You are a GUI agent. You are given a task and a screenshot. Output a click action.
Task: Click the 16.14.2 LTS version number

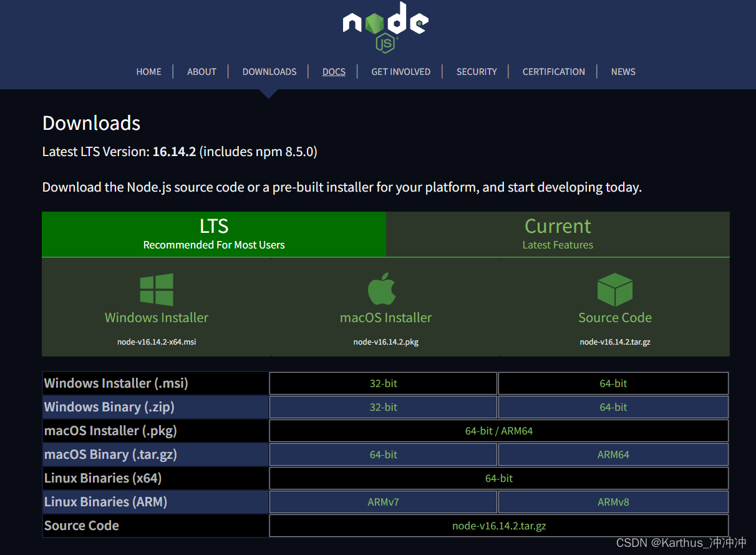175,152
